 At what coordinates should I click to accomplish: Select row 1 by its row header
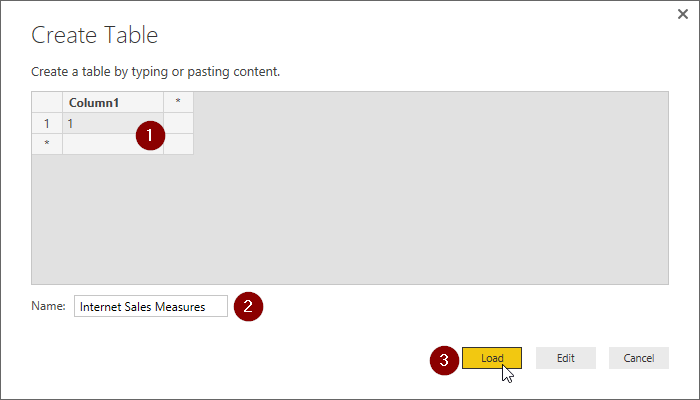tap(47, 123)
